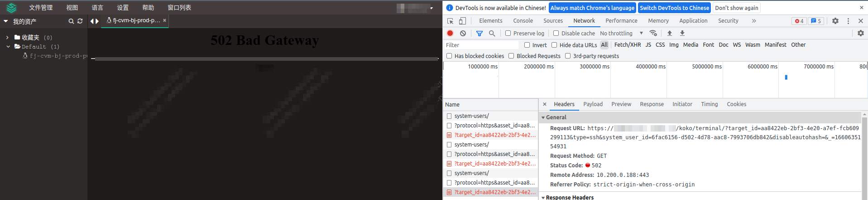
Task: Click the blue request bar in overview timeline
Action: pos(786,78)
